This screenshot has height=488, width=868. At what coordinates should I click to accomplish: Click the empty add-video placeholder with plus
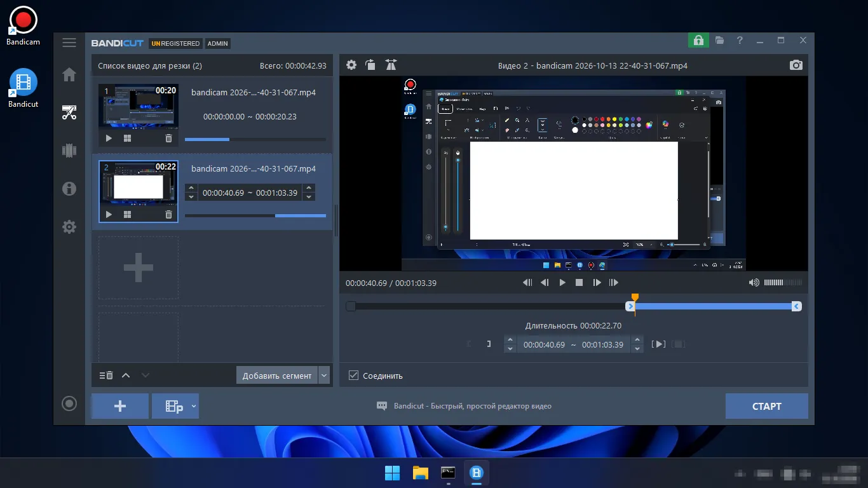(139, 268)
